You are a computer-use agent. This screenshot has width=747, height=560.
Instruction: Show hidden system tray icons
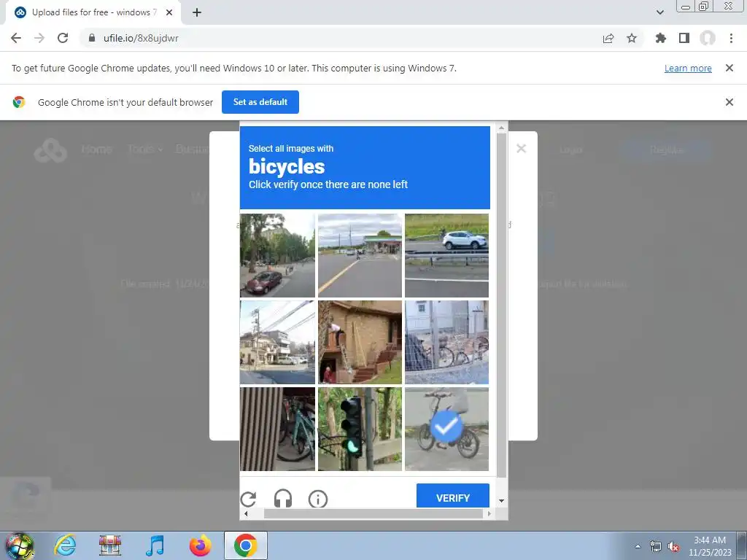[638, 546]
